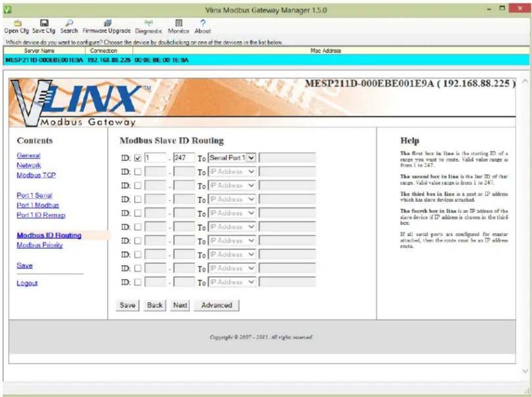Click the Server Name column header
The width and height of the screenshot is (532, 397).
pos(44,50)
